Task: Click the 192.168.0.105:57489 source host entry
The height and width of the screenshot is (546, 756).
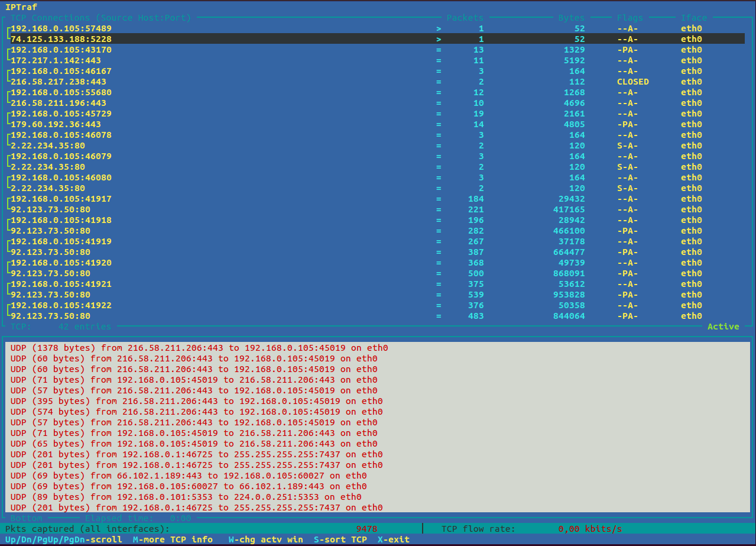Action: pos(61,28)
